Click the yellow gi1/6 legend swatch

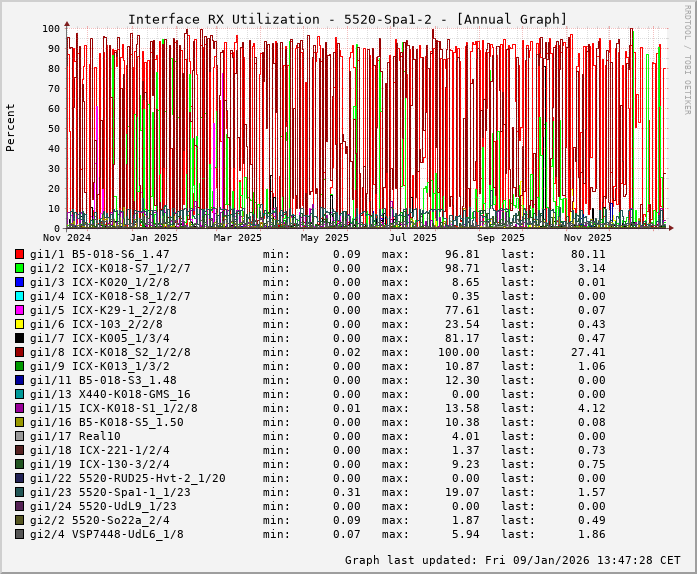[x=19, y=324]
